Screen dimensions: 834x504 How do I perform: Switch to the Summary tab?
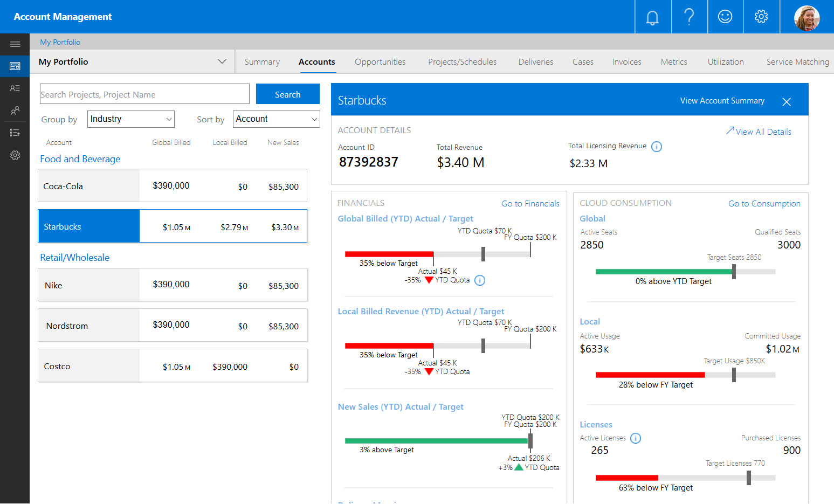pos(262,62)
